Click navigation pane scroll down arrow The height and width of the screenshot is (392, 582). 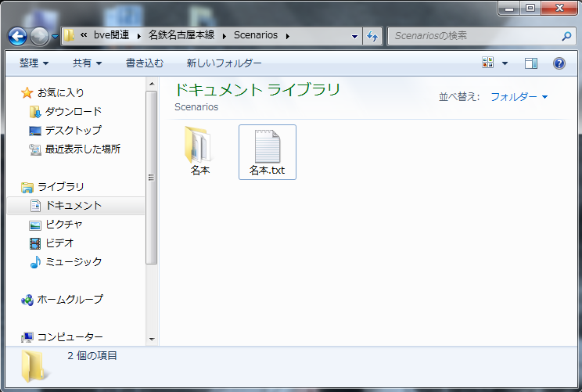[152, 339]
